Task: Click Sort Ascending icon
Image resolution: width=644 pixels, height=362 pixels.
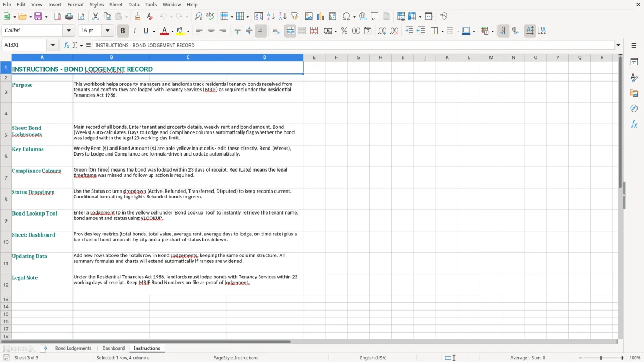Action: click(271, 17)
